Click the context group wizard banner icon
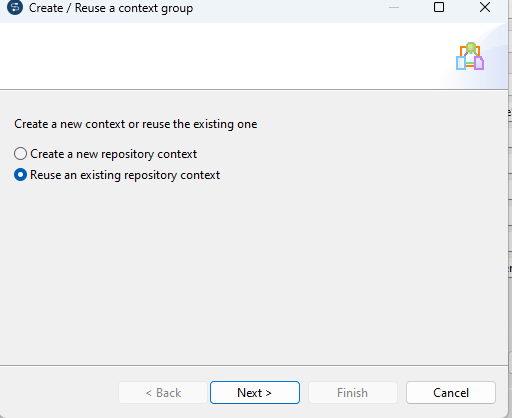The height and width of the screenshot is (418, 512). click(x=470, y=56)
